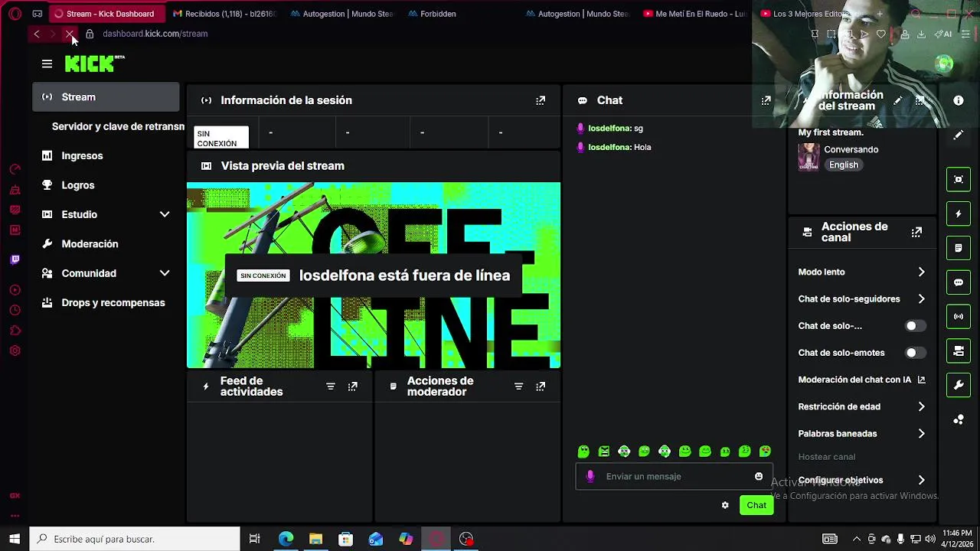Toggle Chat de solo-emotes switch

tap(915, 353)
